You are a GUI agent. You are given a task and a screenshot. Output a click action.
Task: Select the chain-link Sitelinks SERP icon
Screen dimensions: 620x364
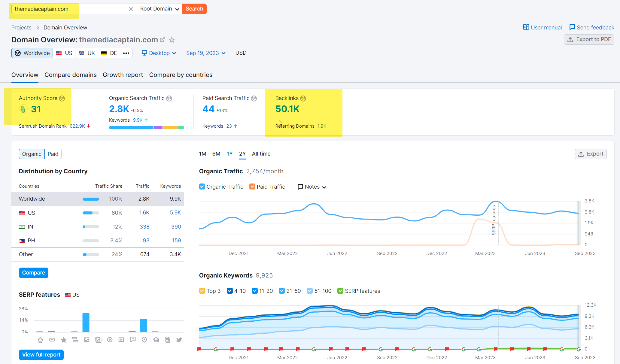(52, 340)
